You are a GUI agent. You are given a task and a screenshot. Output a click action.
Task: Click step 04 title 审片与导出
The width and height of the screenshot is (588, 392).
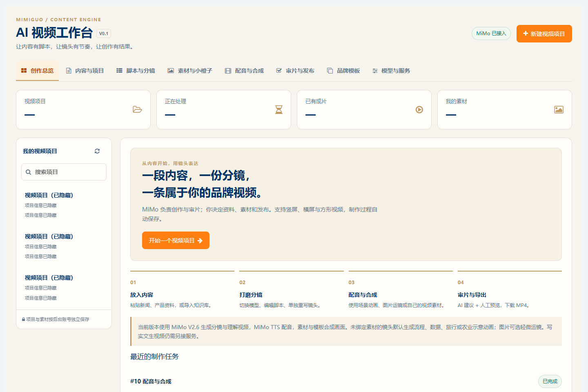[x=472, y=295]
